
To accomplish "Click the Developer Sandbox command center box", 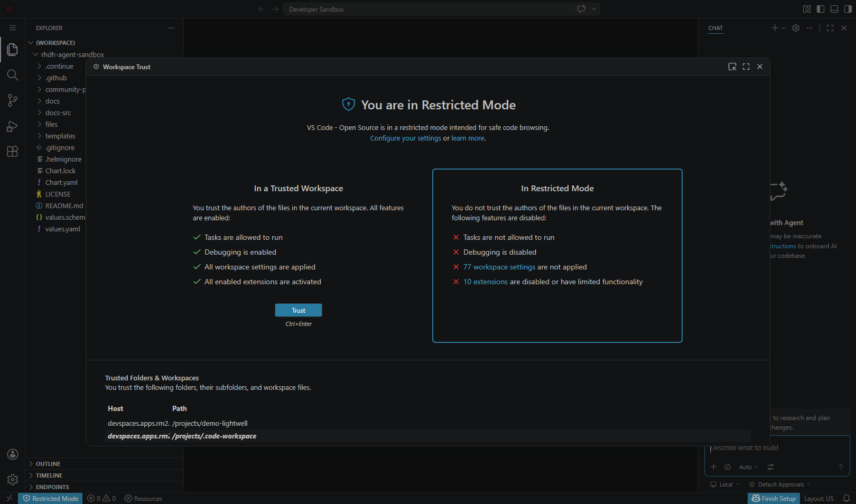I will coord(428,9).
